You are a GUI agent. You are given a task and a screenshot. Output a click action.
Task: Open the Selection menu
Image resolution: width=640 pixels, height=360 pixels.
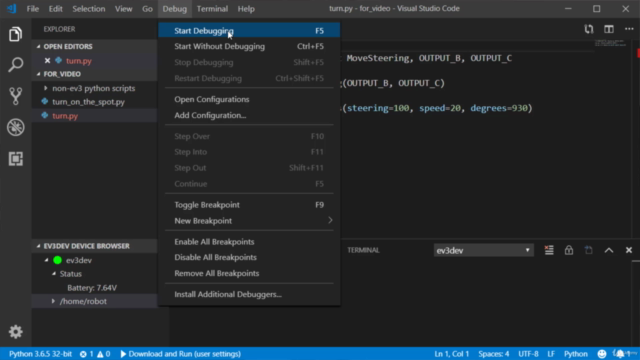pyautogui.click(x=89, y=9)
